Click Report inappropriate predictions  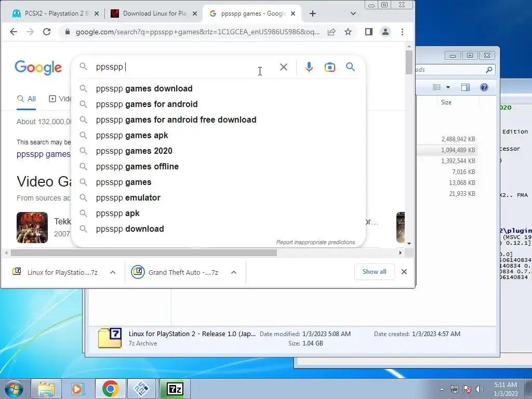tap(315, 242)
